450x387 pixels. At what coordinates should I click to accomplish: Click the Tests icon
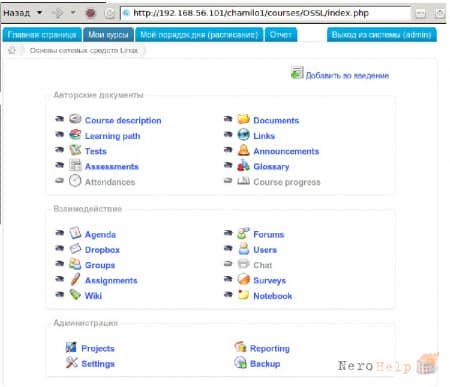[x=75, y=150]
